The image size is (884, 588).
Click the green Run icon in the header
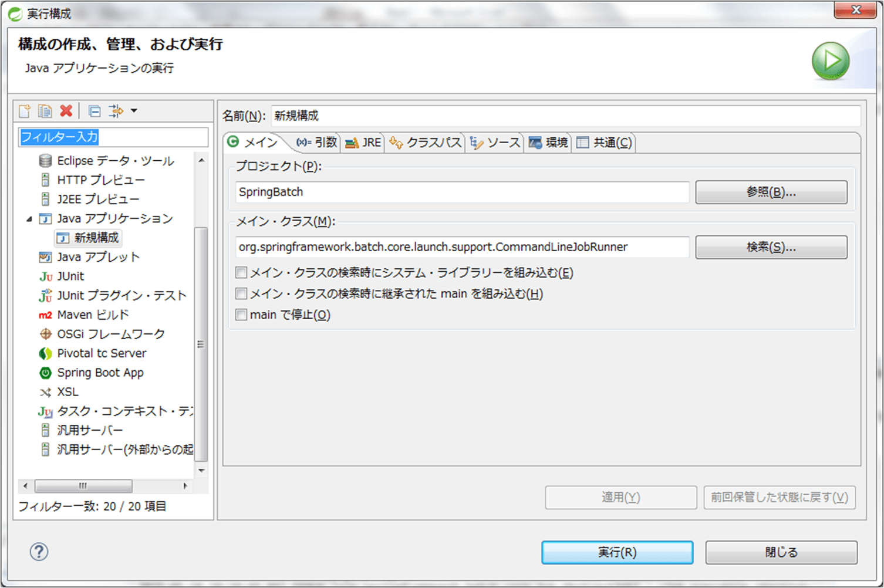pos(831,60)
